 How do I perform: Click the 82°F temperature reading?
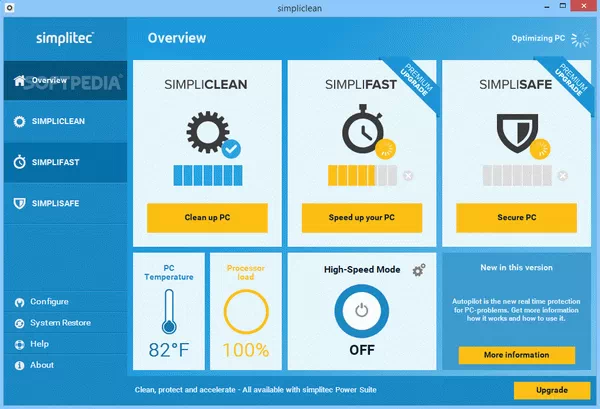click(169, 350)
